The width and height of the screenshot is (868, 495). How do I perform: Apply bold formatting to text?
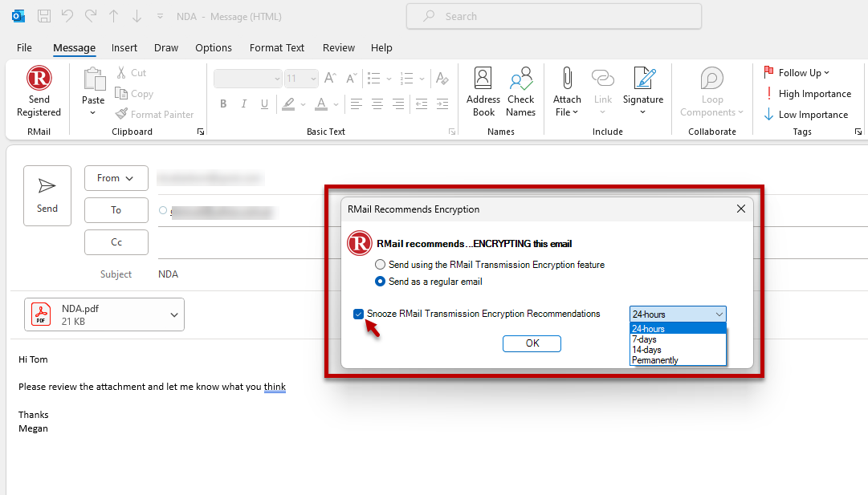(223, 104)
